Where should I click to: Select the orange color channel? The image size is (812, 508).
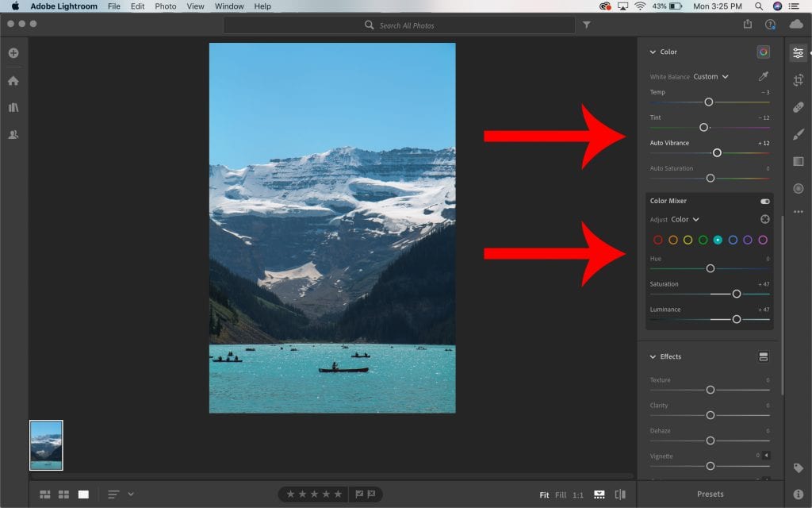(x=672, y=240)
